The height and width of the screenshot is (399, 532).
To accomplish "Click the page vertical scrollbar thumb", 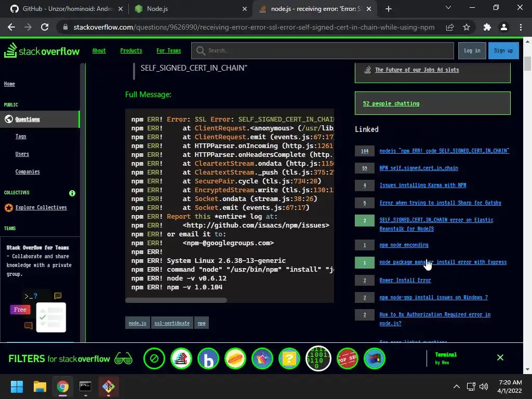I will 527,64.
